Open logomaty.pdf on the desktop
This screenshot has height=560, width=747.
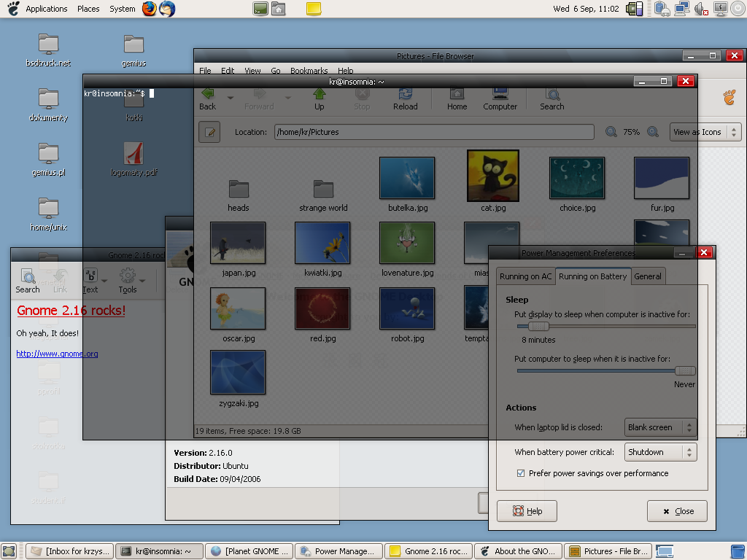point(134,160)
